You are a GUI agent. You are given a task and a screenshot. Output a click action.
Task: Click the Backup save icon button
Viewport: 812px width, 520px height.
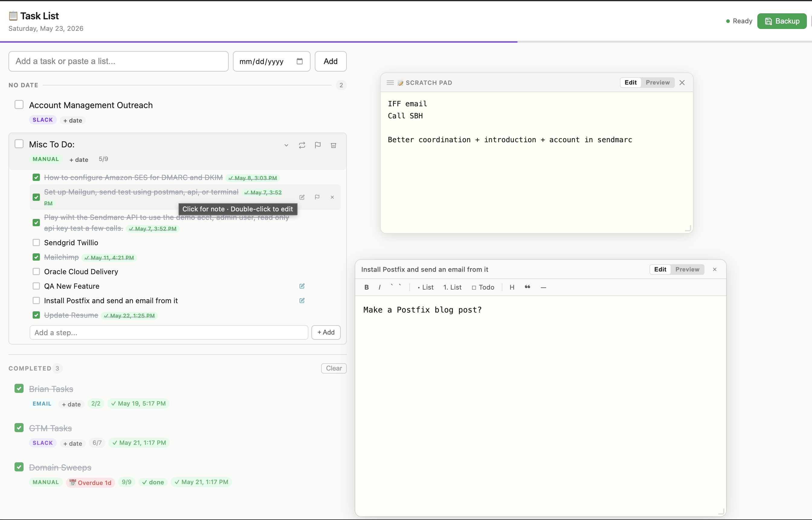(781, 21)
